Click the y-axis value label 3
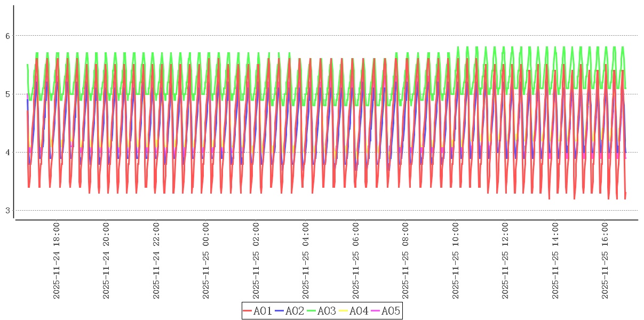Screen dimensions: 644x320 7,211
